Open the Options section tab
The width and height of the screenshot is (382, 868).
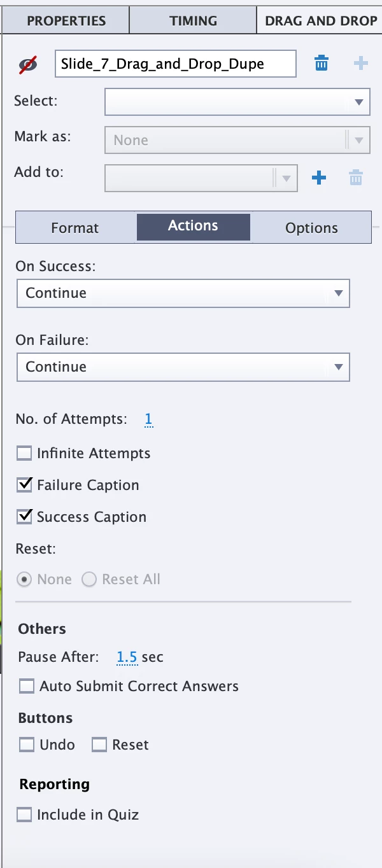click(x=311, y=228)
